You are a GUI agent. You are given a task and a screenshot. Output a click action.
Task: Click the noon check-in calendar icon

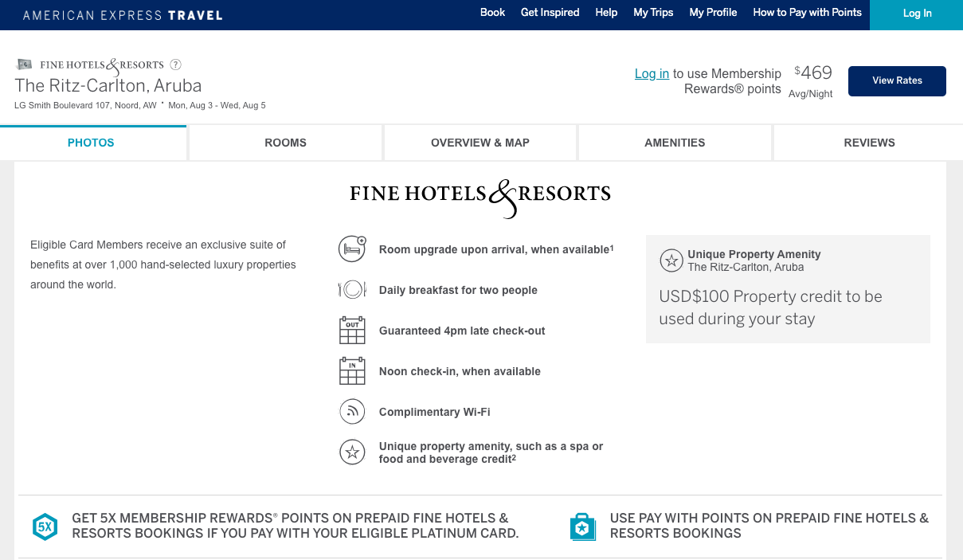point(352,371)
